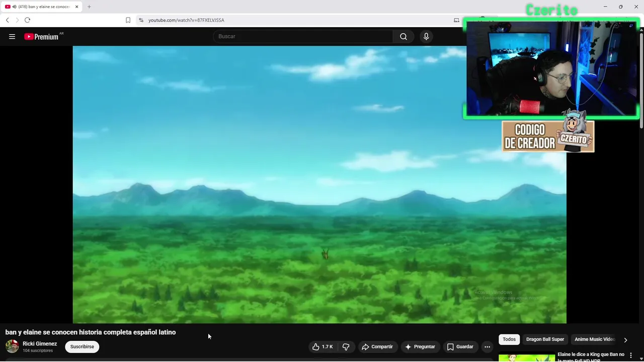Click Ricki Gimenez channel avatar

(x=12, y=346)
